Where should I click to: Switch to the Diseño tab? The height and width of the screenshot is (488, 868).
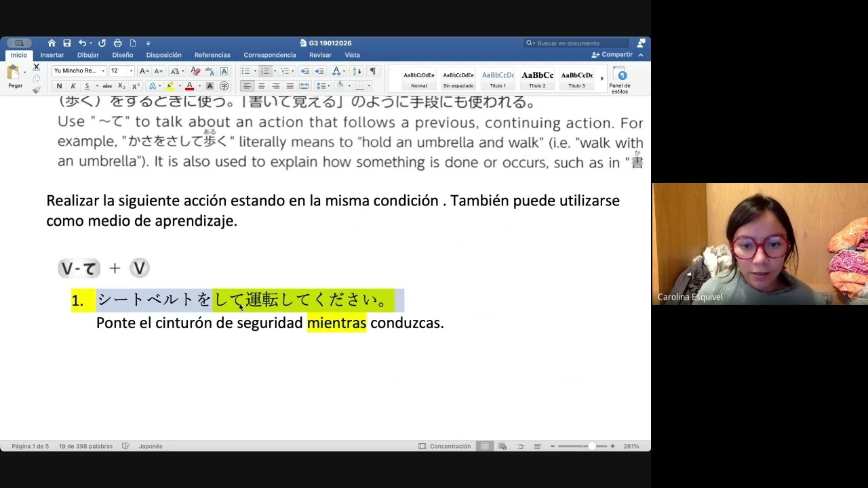click(123, 55)
